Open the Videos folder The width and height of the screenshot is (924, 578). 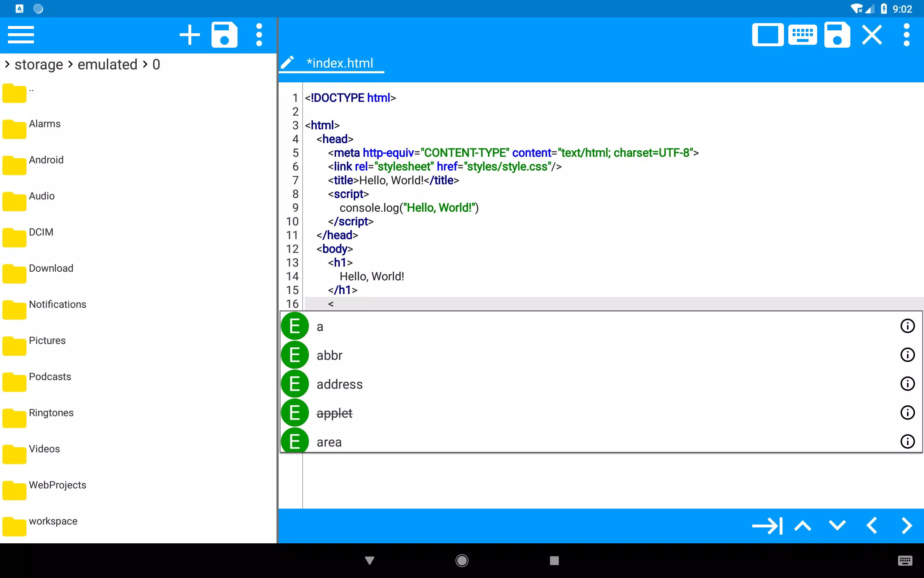pos(138,454)
